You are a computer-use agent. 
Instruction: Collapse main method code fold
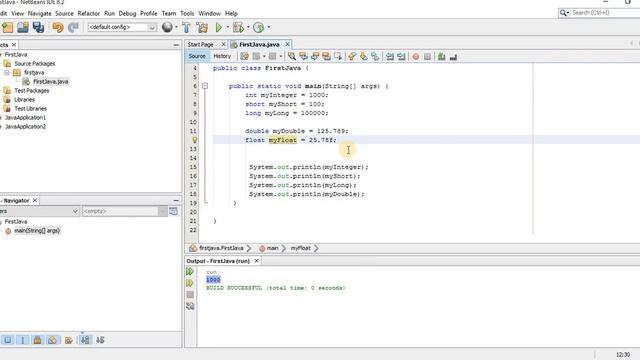[x=205, y=86]
